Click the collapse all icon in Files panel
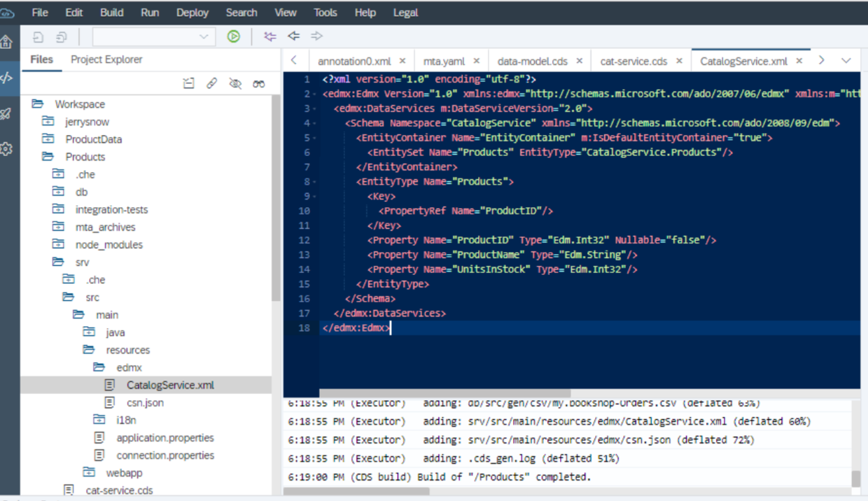This screenshot has height=501, width=868. [188, 84]
